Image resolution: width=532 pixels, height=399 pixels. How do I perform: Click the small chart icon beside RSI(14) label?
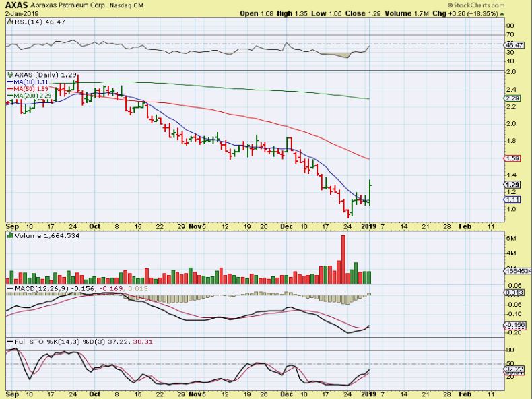[9, 22]
